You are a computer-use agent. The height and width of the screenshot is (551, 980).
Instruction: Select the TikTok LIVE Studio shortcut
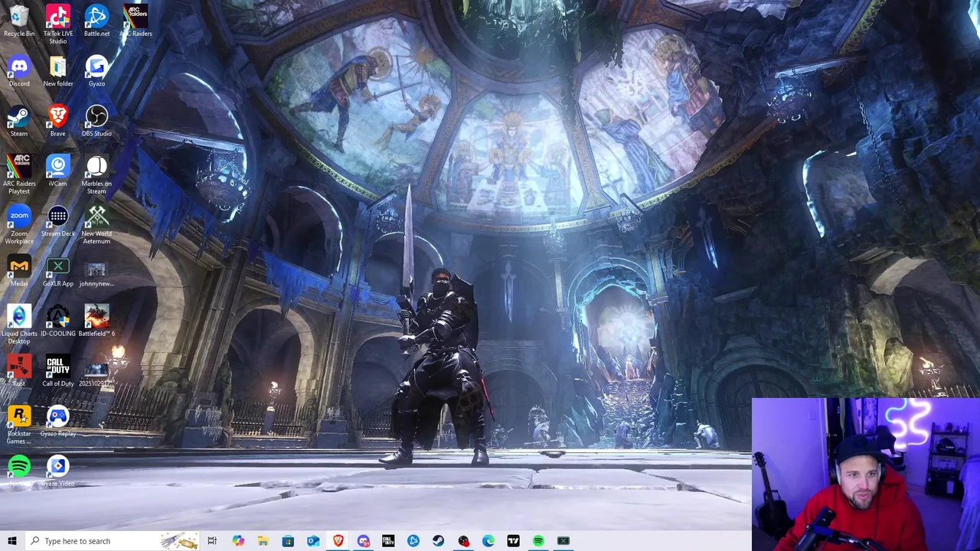(57, 24)
